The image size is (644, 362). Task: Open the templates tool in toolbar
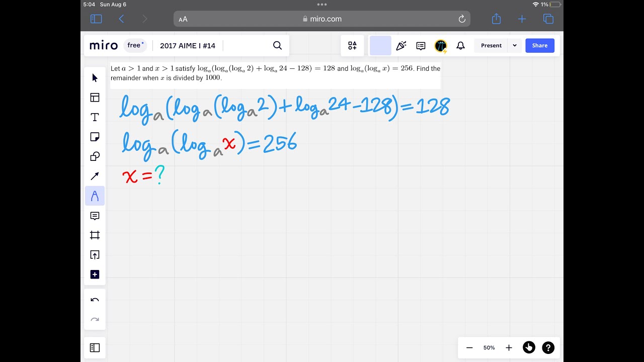[95, 98]
